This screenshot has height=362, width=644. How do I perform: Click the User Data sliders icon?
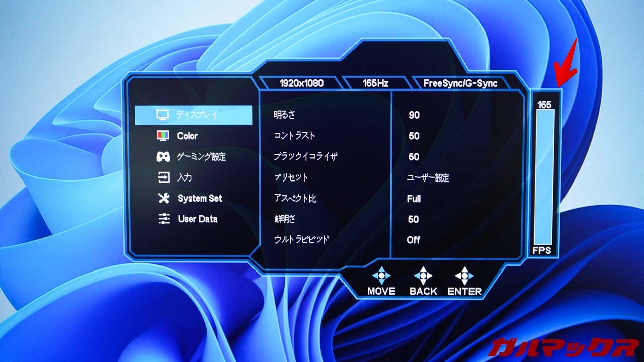[x=164, y=219]
